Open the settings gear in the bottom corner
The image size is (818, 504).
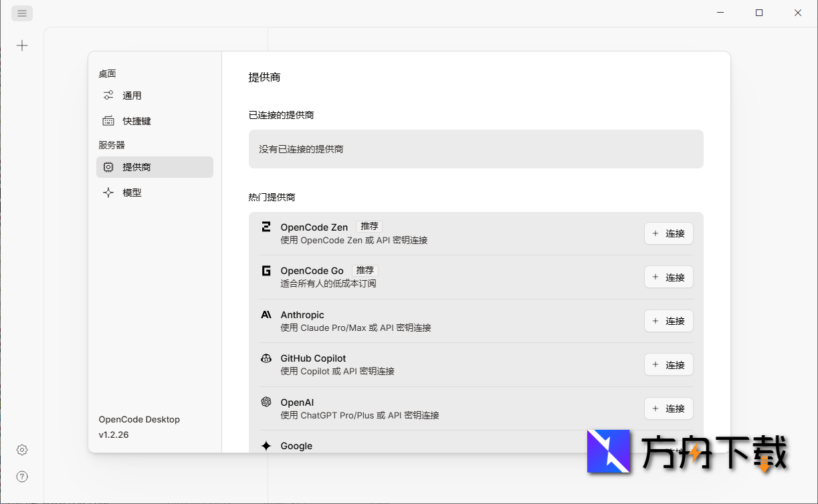click(21, 450)
